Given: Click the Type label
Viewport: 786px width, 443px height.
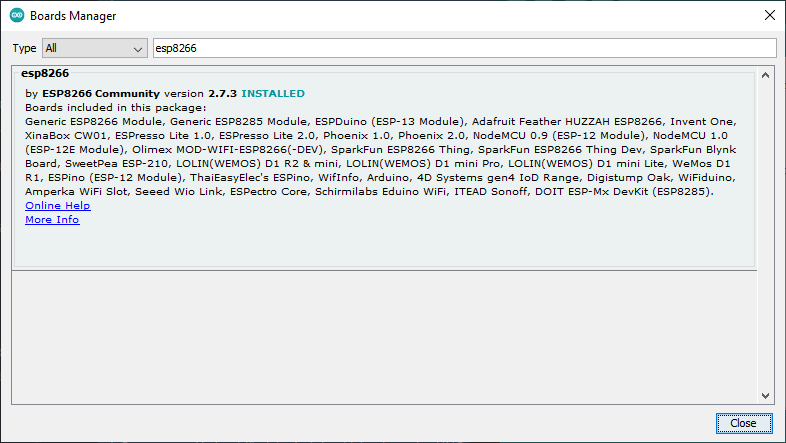Looking at the screenshot, I should pos(24,48).
